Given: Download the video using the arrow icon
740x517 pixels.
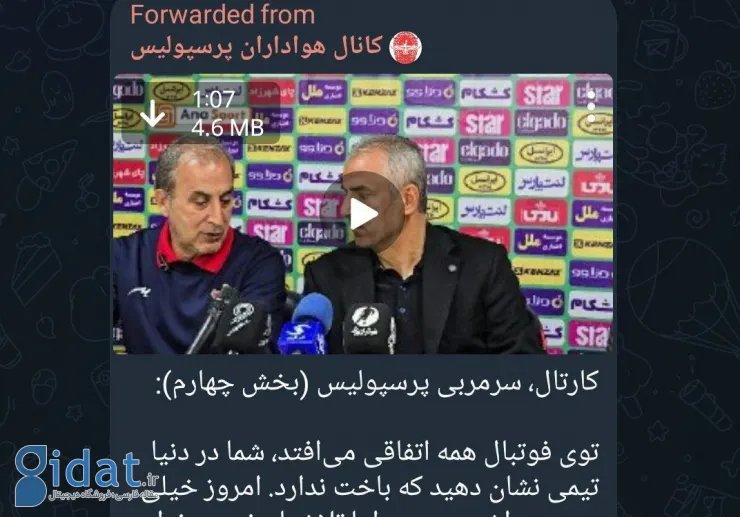Looking at the screenshot, I should (x=152, y=113).
